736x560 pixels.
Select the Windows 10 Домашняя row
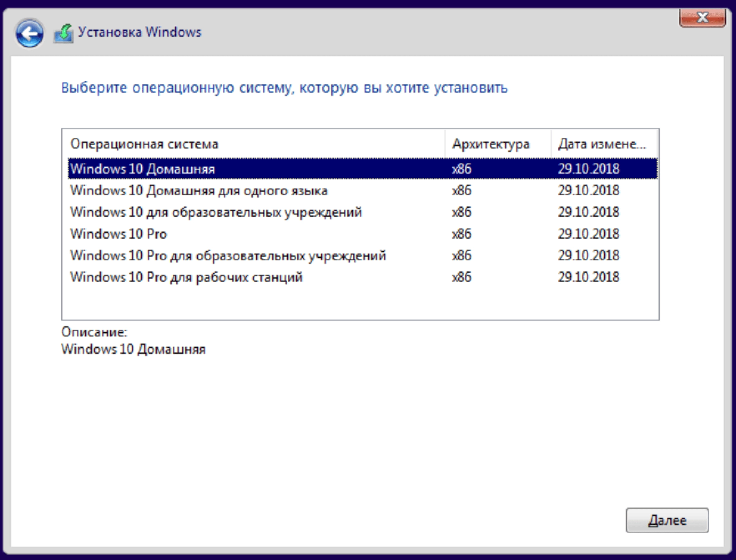[363, 169]
